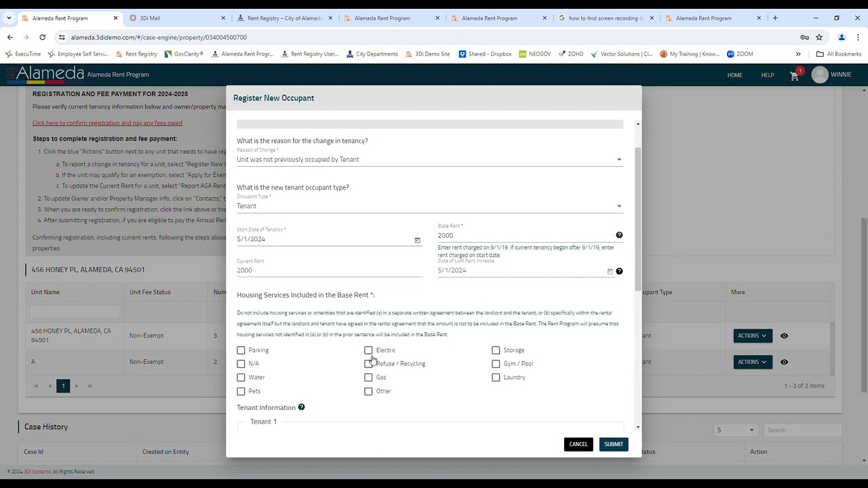Check the Refuse / Recycling checkbox
The height and width of the screenshot is (488, 868).
pos(368,364)
